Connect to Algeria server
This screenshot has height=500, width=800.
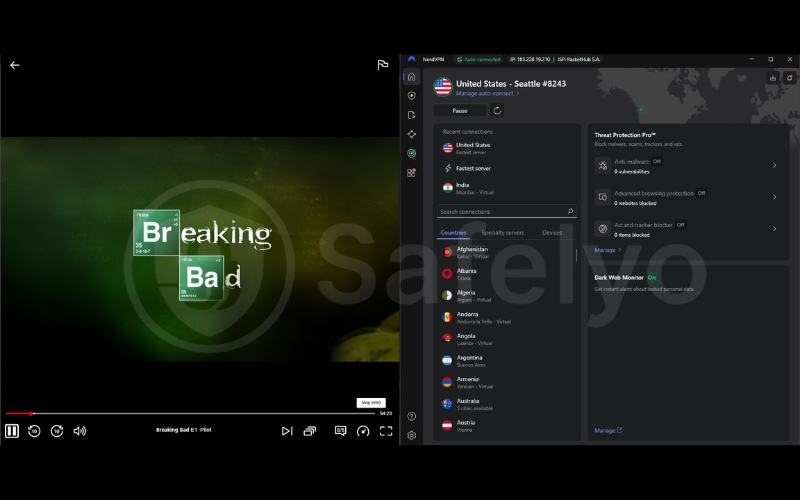coord(505,296)
